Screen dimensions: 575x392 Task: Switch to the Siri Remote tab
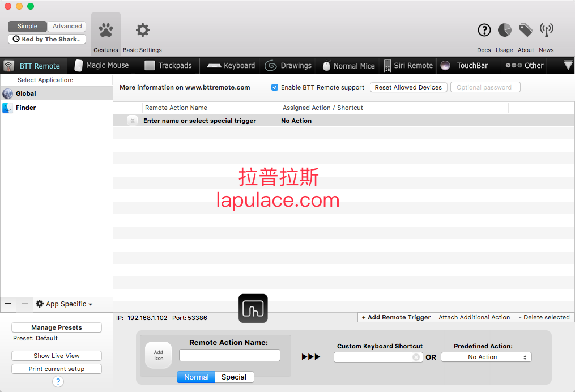coord(408,66)
